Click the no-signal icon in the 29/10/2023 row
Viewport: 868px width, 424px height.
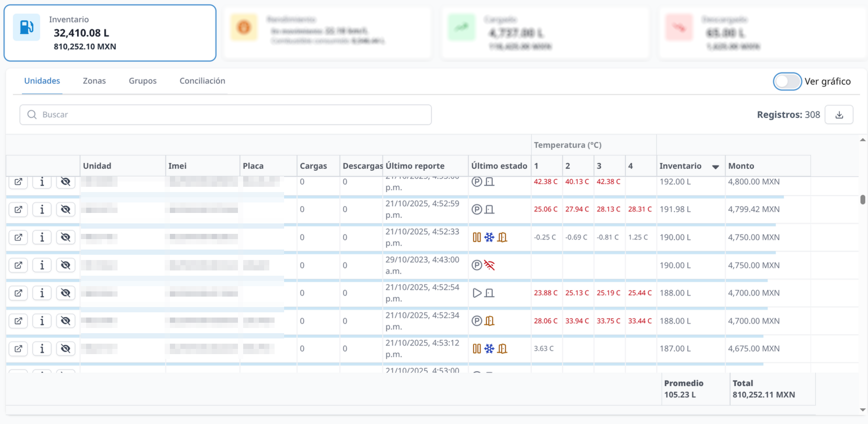click(489, 265)
